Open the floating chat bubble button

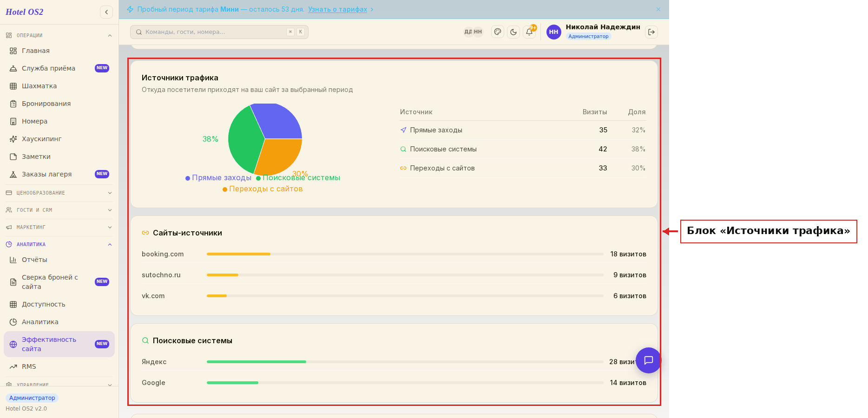(648, 360)
